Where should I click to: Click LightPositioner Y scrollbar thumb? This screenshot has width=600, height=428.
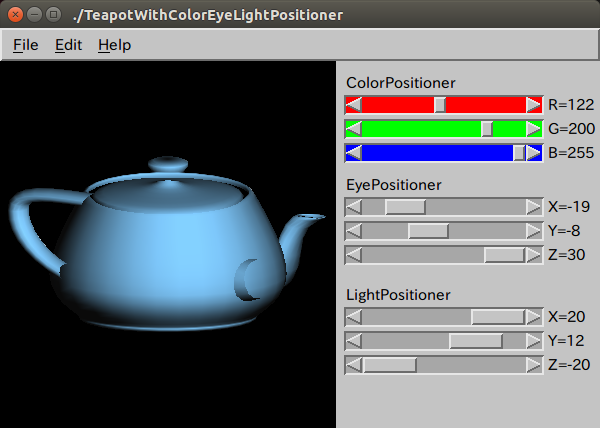pyautogui.click(x=476, y=341)
